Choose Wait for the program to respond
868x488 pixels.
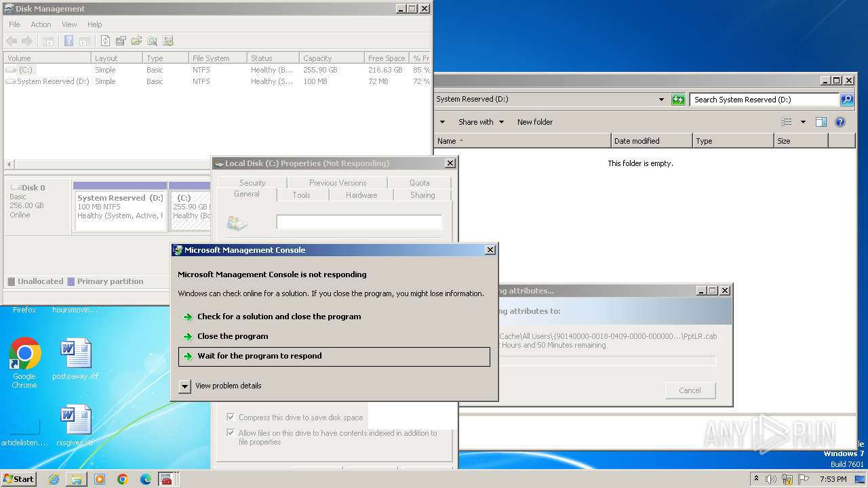click(x=334, y=357)
